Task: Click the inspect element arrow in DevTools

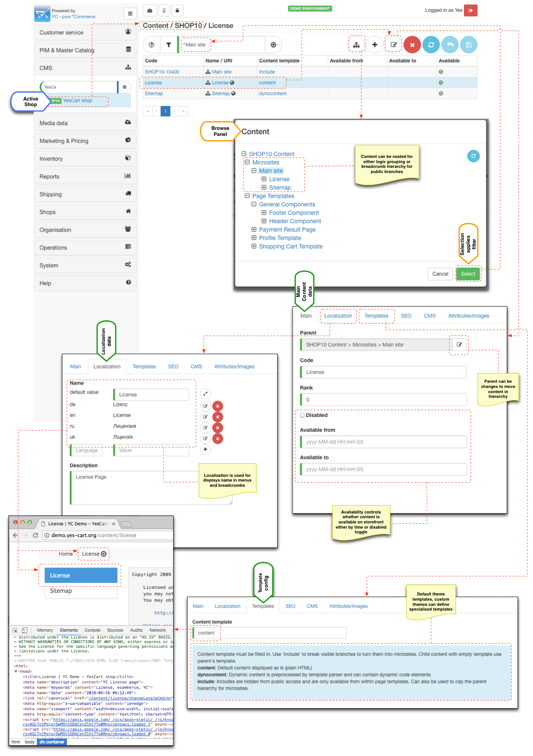Action: pos(15,630)
